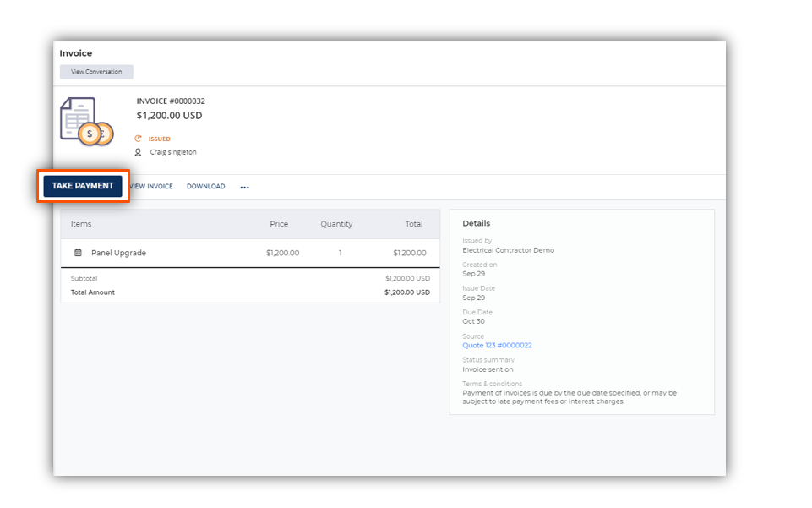The height and width of the screenshot is (508, 812).
Task: Click the Total Amount row
Action: [x=250, y=292]
